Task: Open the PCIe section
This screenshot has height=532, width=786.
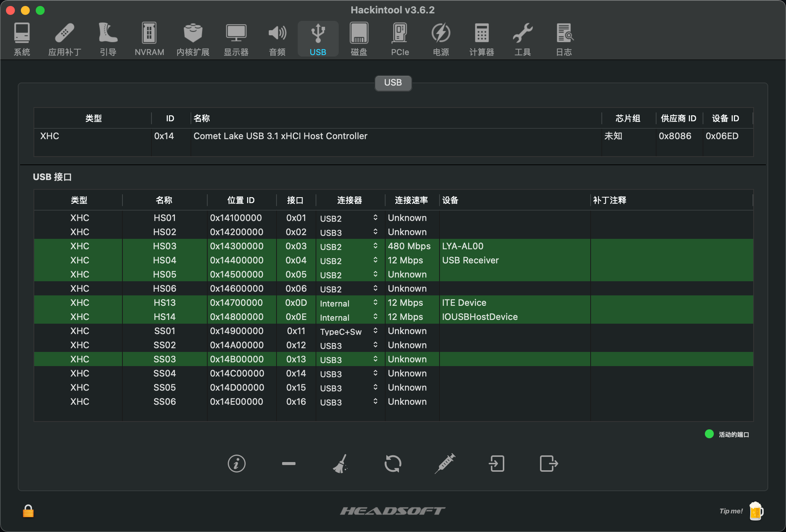Action: tap(400, 39)
